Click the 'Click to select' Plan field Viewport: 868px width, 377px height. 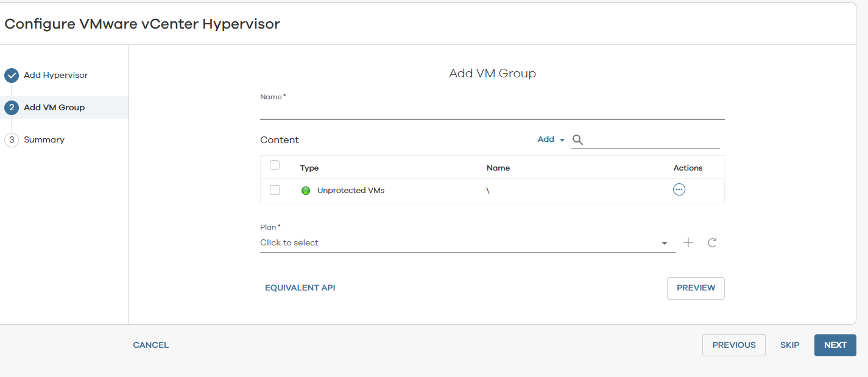pyautogui.click(x=457, y=242)
